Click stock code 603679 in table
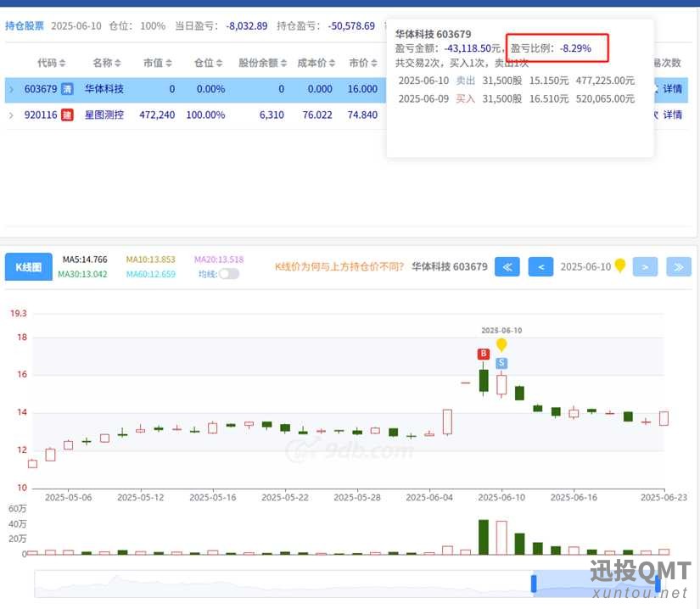The image size is (700, 609). [41, 89]
